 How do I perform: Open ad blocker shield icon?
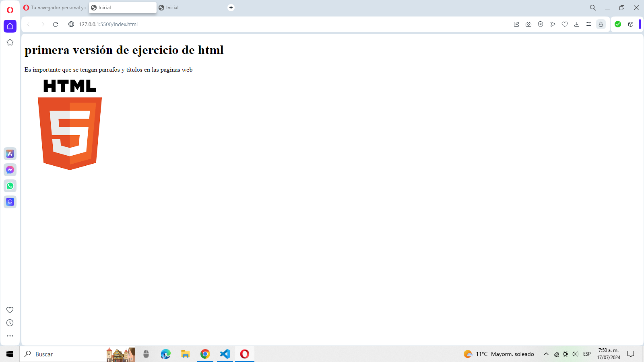click(541, 24)
